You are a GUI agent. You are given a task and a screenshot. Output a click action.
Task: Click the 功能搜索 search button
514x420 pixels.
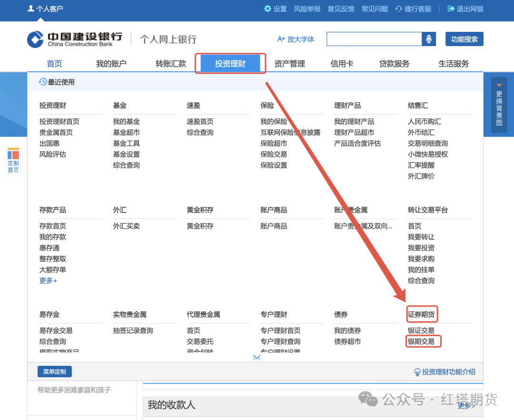pyautogui.click(x=464, y=39)
